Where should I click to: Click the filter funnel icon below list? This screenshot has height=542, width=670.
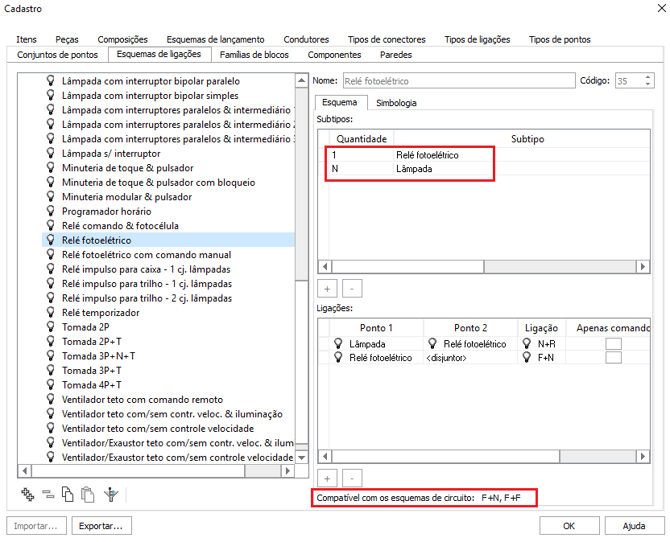(x=111, y=493)
